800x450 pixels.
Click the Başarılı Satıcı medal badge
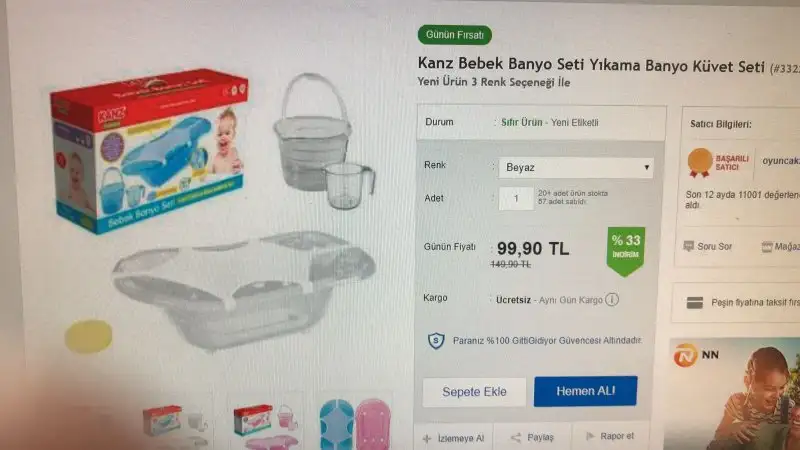[x=699, y=162]
